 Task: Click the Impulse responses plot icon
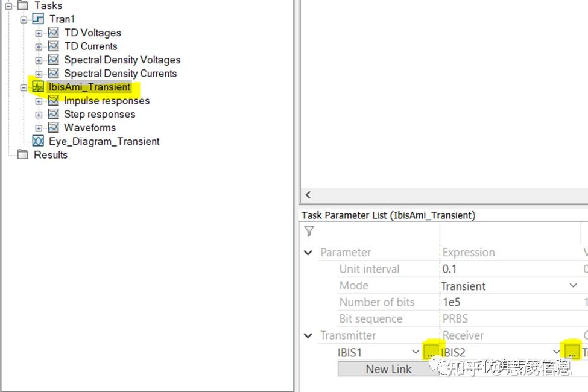(x=54, y=100)
